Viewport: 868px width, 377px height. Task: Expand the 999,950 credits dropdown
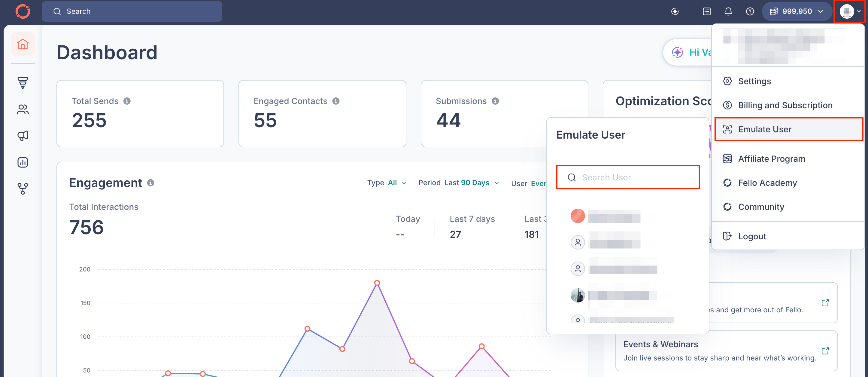pos(797,11)
